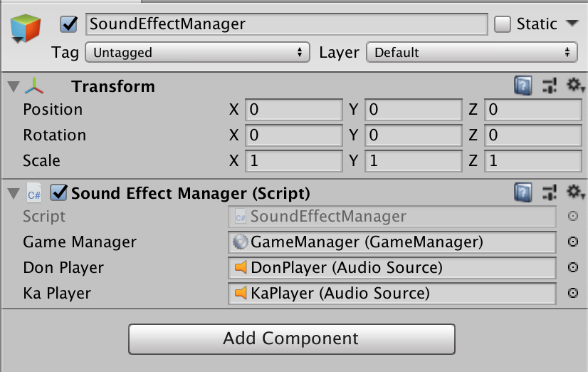Open the Tag dropdown showing Untagged

point(198,52)
